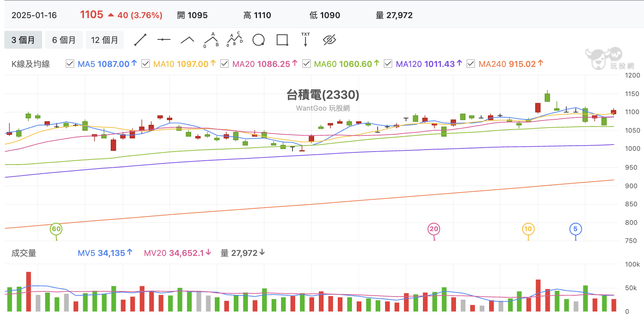Click the 1200 price axis label

click(633, 75)
